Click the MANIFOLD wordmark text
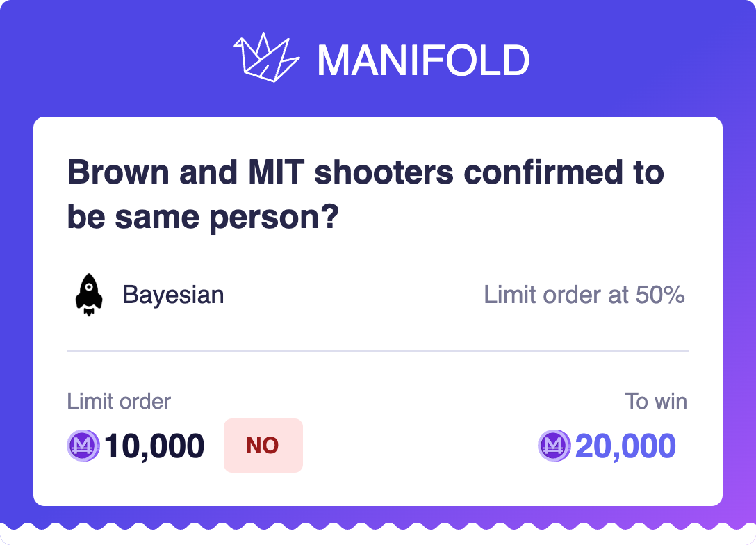This screenshot has height=545, width=756. [x=423, y=60]
